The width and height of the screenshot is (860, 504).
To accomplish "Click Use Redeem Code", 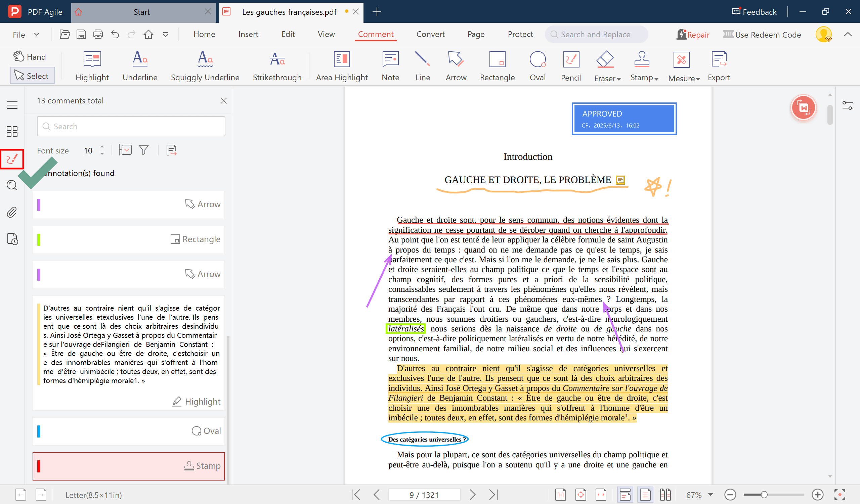I will tap(762, 35).
